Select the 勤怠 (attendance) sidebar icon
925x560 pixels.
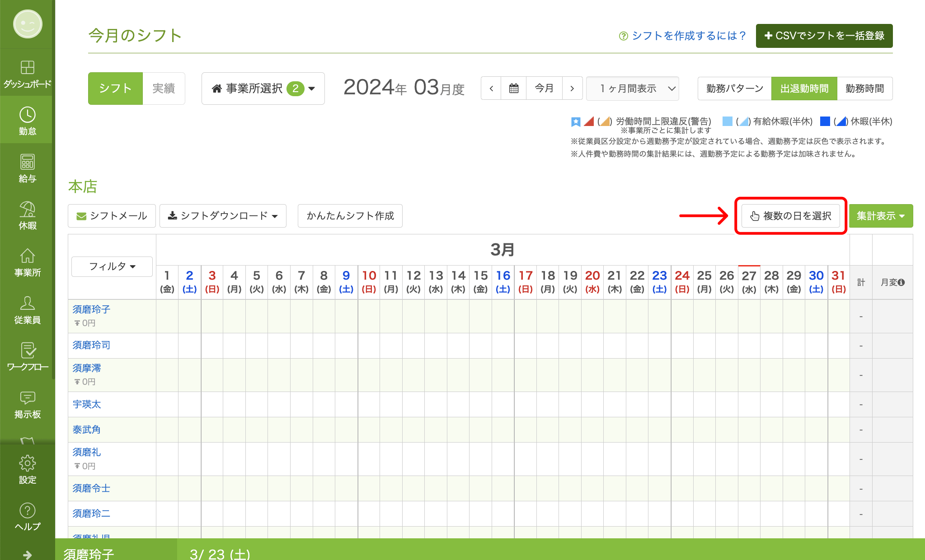point(28,120)
